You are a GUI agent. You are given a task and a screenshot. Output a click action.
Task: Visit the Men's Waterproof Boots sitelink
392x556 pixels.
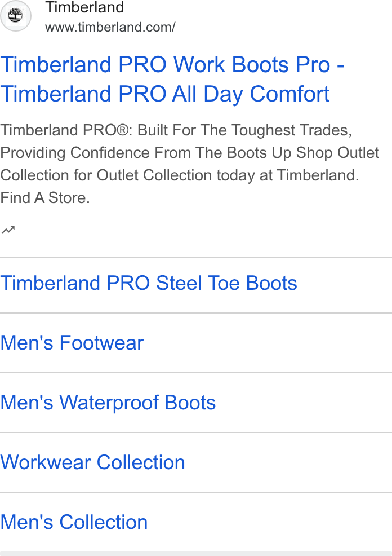[108, 403]
